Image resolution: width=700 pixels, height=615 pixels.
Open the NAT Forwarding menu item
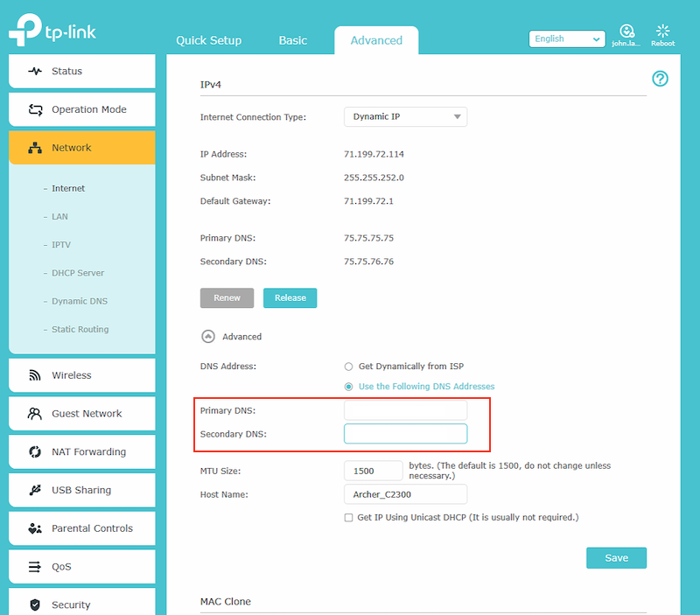point(82,452)
